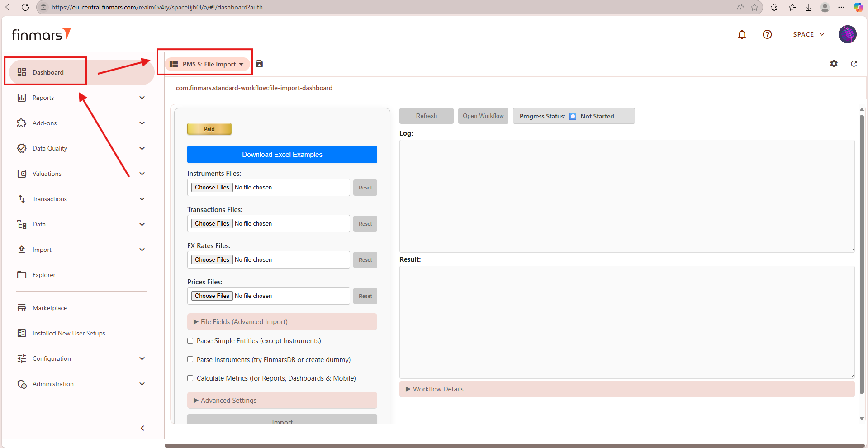
Task: Click inside the Log text area
Action: (x=627, y=196)
